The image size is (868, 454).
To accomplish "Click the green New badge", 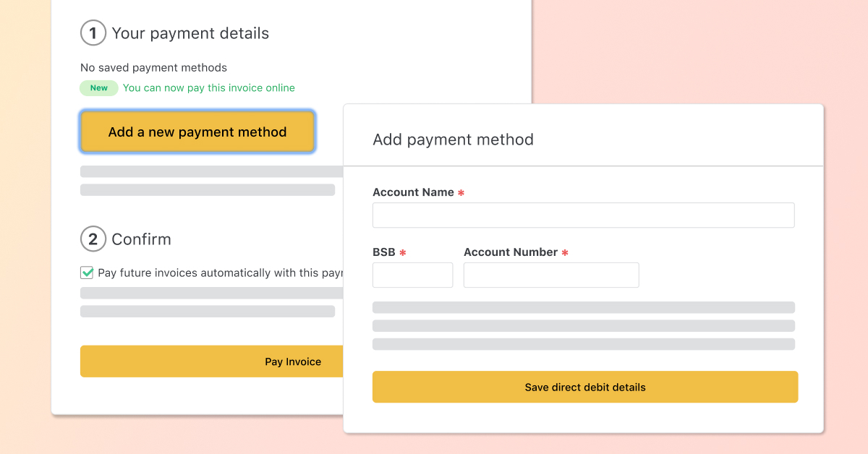I will pyautogui.click(x=99, y=88).
